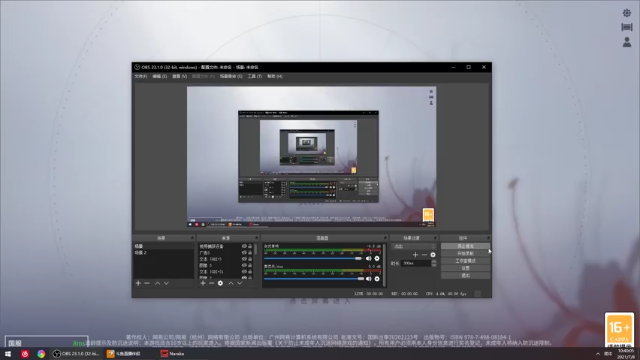
Task: Click 开始录制 (Start Recording) button
Action: pyautogui.click(x=465, y=253)
